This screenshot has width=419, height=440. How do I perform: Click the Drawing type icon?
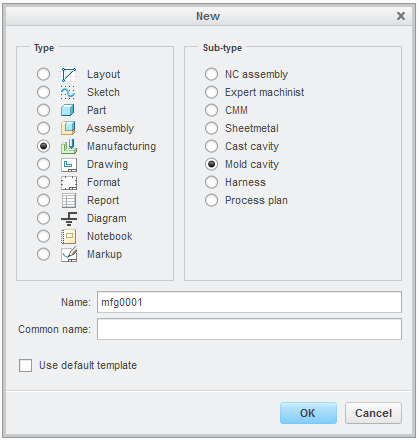click(69, 164)
